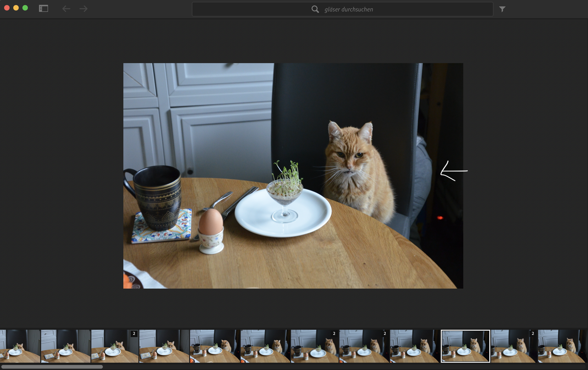
Task: Expand stack badge on thumbnail right of selected
Action: point(532,333)
